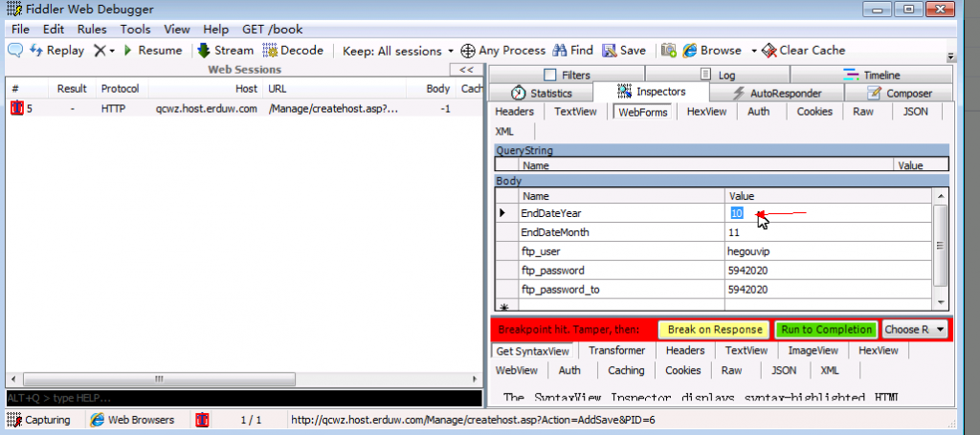Switch to the Log tab
This screenshot has height=435, width=980.
(718, 75)
